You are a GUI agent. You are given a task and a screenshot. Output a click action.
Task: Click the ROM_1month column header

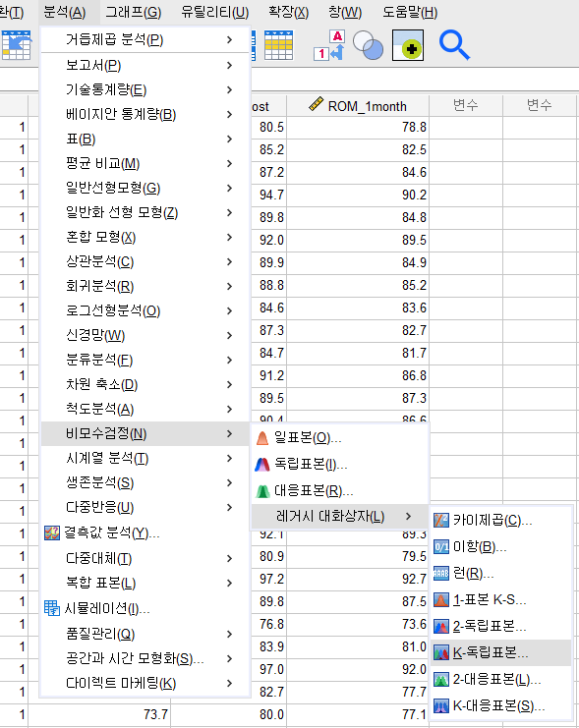pyautogui.click(x=358, y=106)
